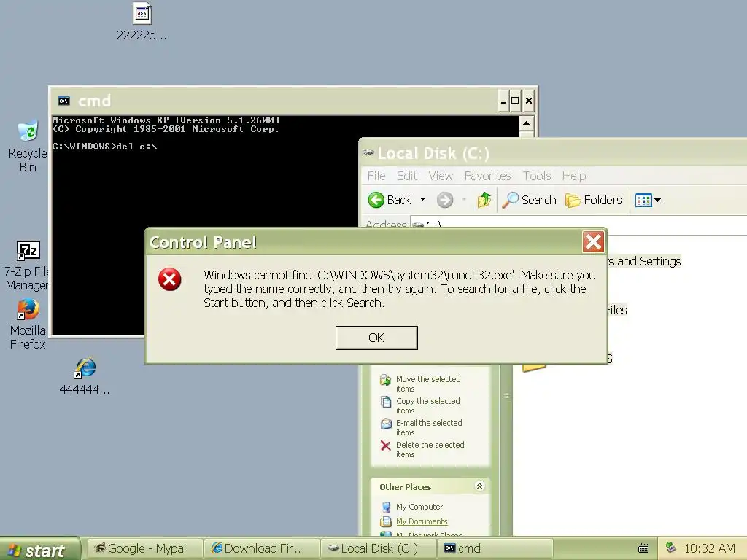Screen dimensions: 747x560
Task: Click OK in the Control Panel error dialog
Action: (x=376, y=338)
